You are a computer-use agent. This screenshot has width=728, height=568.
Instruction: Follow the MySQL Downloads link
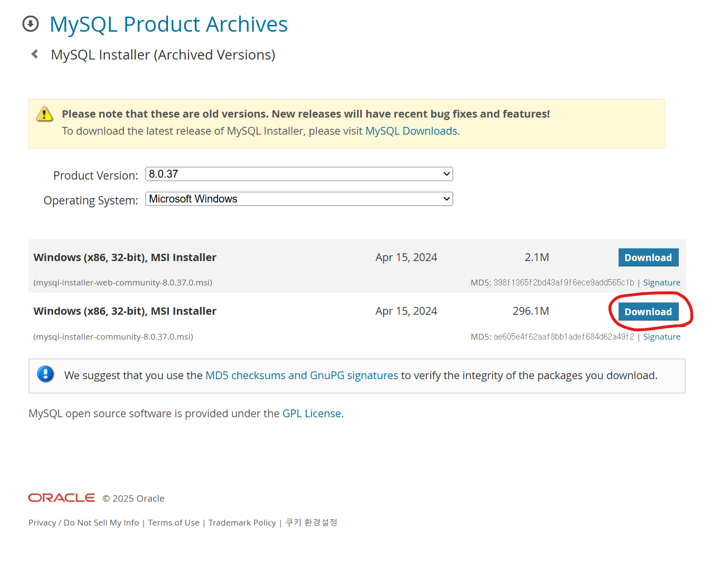point(412,131)
